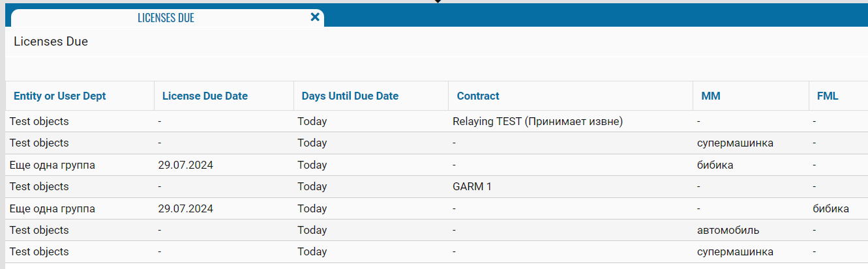Sort by Entity or User Dept column
This screenshot has height=269, width=868.
pos(60,96)
